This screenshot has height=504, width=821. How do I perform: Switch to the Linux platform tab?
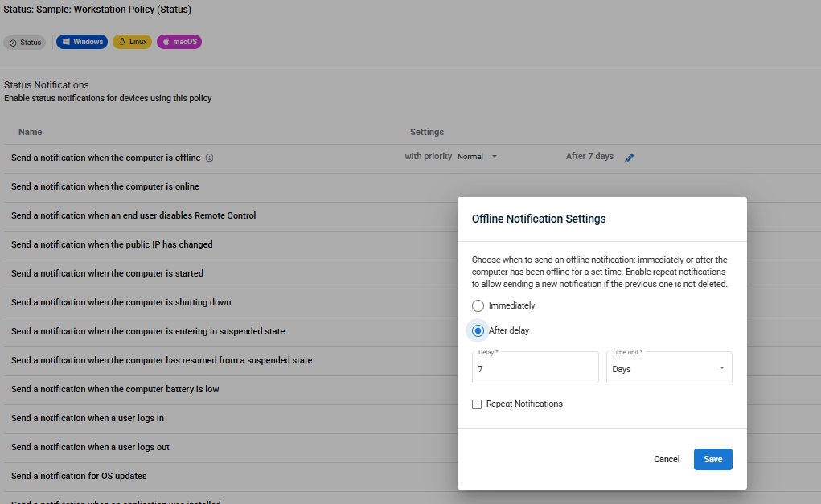pos(132,42)
